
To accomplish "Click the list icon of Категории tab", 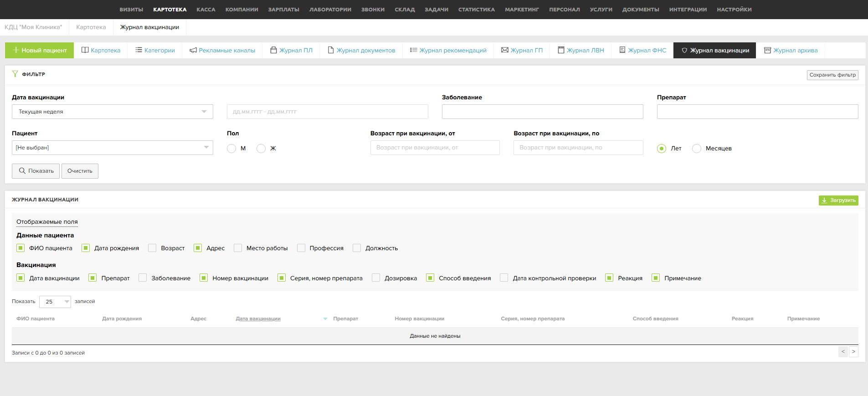I will (139, 50).
